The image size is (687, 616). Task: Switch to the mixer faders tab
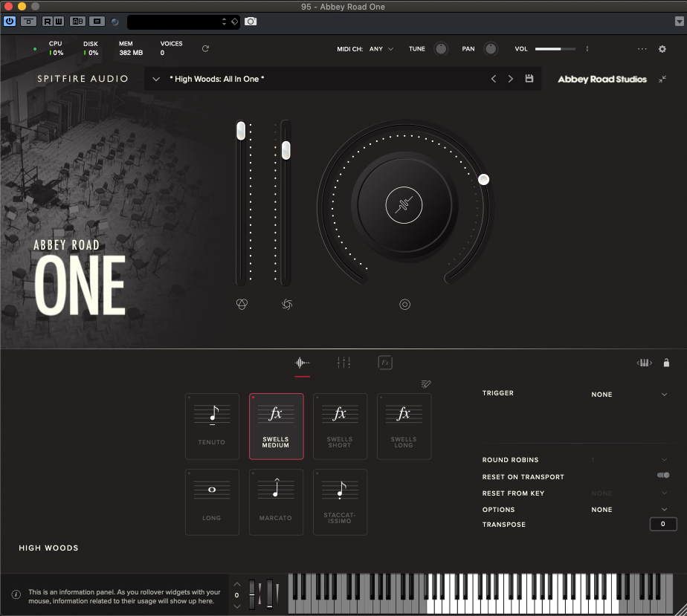tap(343, 363)
